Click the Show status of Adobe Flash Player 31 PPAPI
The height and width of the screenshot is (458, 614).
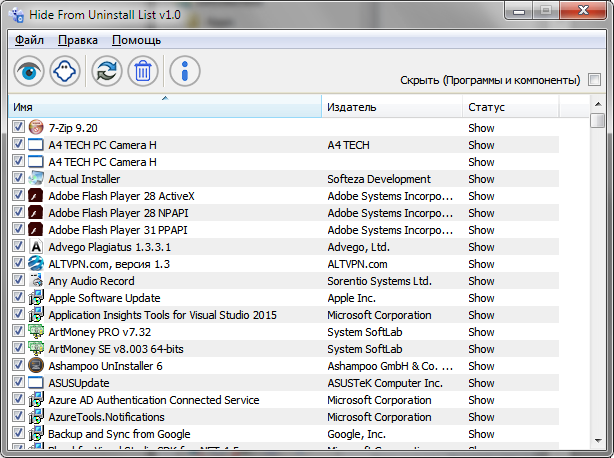click(x=481, y=230)
